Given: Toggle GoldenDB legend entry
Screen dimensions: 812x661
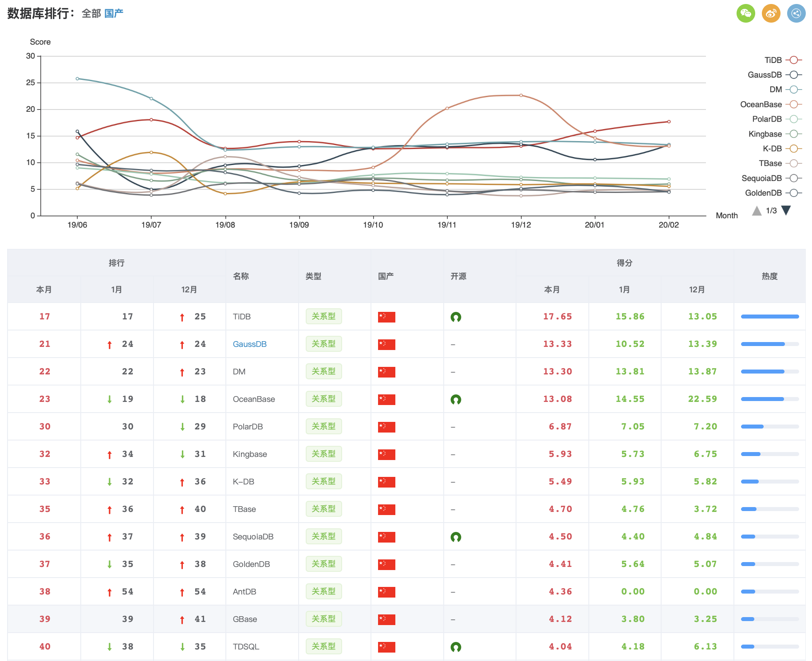Looking at the screenshot, I should [773, 193].
